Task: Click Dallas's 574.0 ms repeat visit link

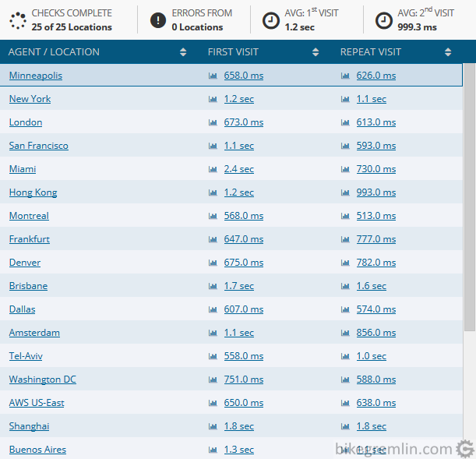Action: pyautogui.click(x=376, y=309)
